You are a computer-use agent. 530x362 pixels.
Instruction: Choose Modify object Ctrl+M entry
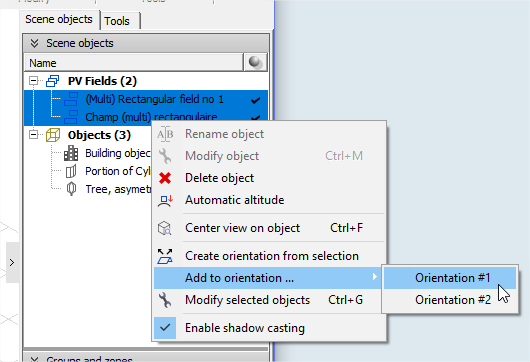pos(269,156)
